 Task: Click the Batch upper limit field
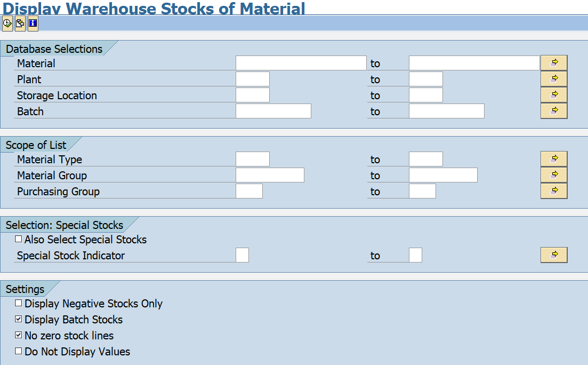447,111
